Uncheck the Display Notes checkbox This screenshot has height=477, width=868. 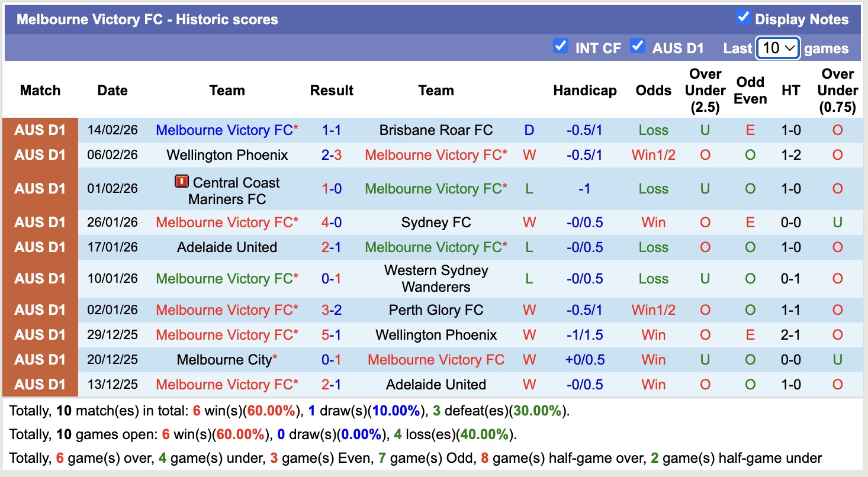[x=744, y=18]
